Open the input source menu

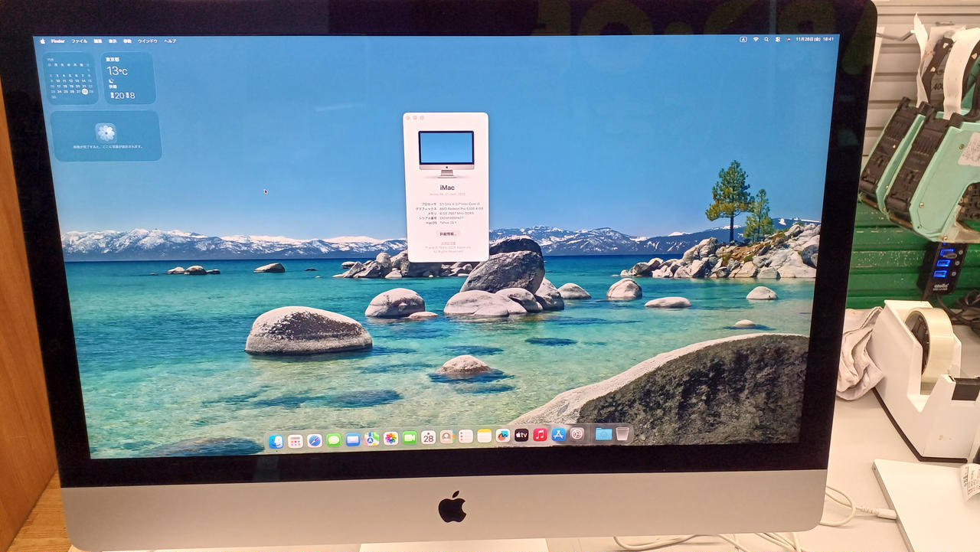(x=743, y=39)
